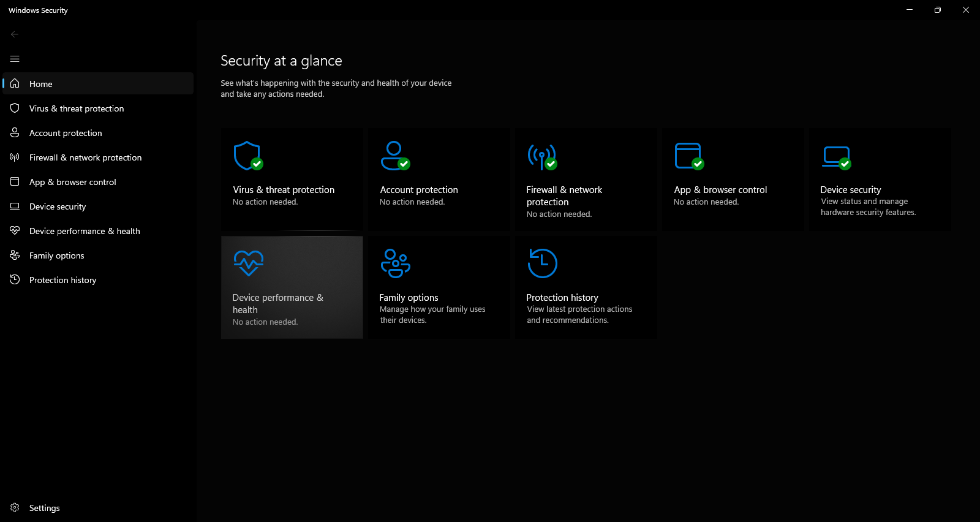Select Home in the navigation pane

98,83
